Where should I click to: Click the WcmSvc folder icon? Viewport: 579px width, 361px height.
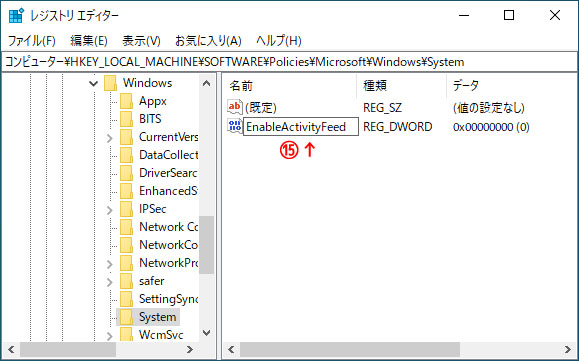126,334
